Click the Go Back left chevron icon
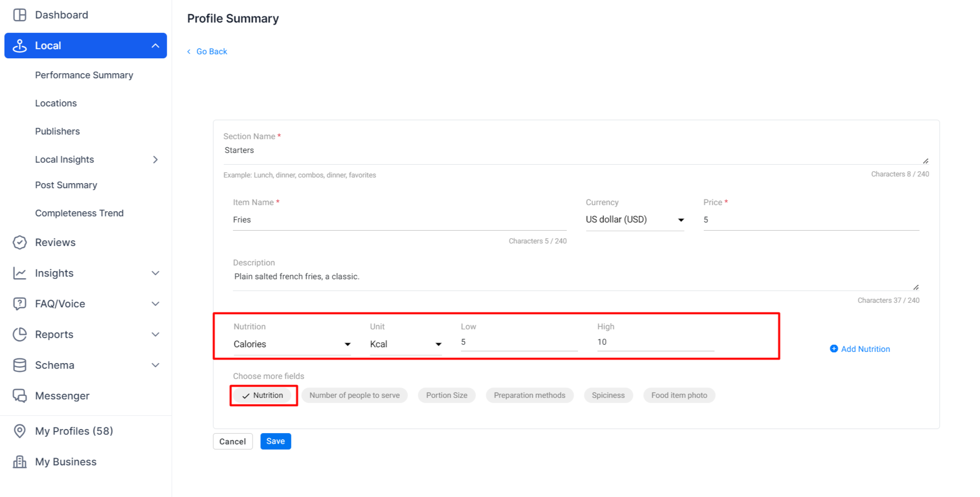This screenshot has height=497, width=980. tap(189, 52)
